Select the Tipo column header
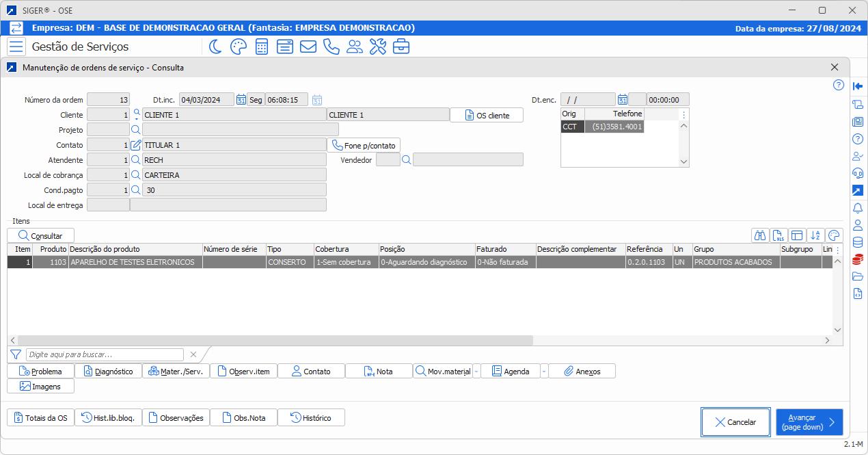The image size is (868, 455). (x=289, y=249)
